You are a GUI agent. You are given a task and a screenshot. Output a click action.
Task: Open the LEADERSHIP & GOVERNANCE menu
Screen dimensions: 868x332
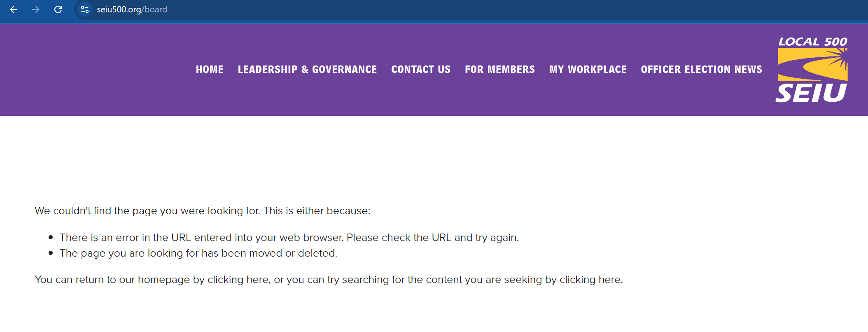307,70
